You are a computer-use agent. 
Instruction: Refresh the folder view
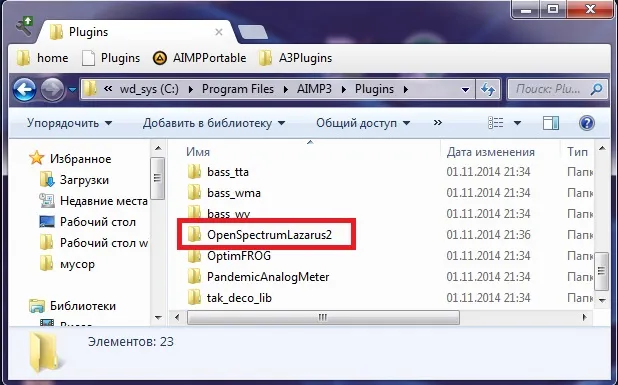pyautogui.click(x=488, y=89)
